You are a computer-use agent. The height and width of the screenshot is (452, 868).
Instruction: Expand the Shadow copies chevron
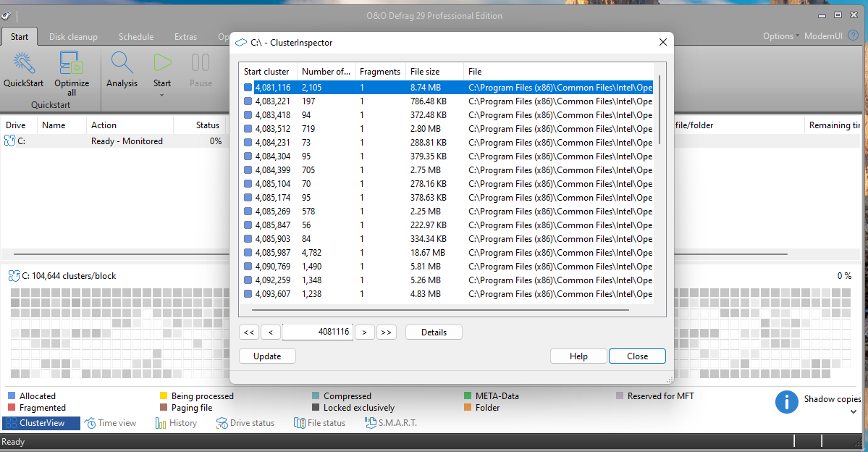(x=853, y=411)
